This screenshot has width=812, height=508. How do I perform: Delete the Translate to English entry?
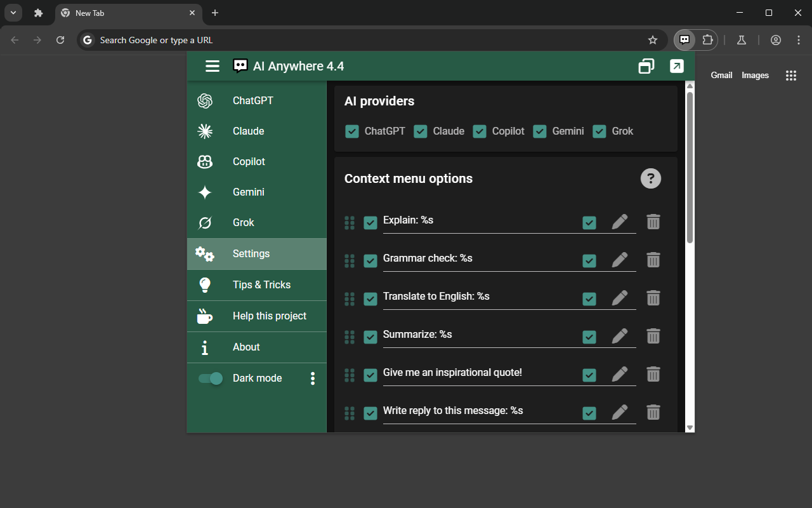coord(653,298)
